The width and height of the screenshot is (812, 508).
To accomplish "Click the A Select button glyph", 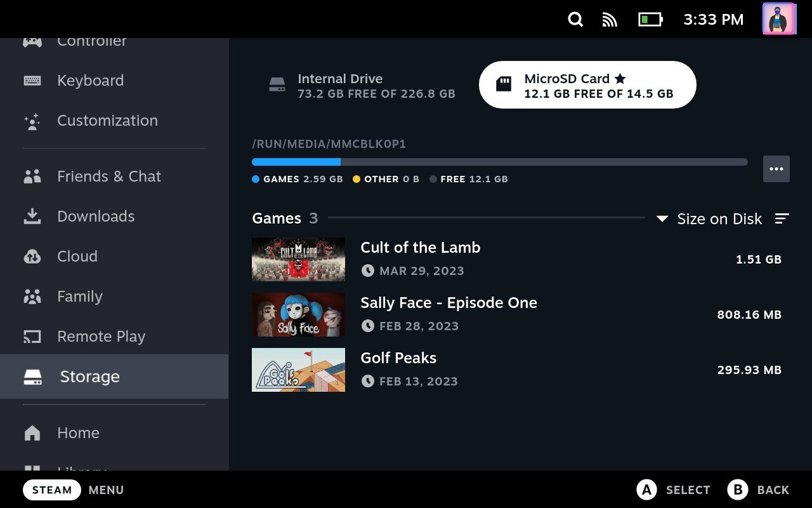I will click(646, 490).
